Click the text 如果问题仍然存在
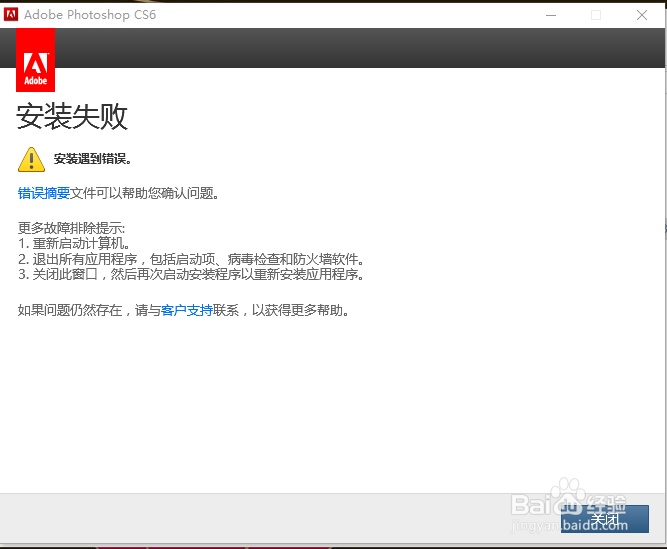The image size is (667, 549). click(x=70, y=310)
